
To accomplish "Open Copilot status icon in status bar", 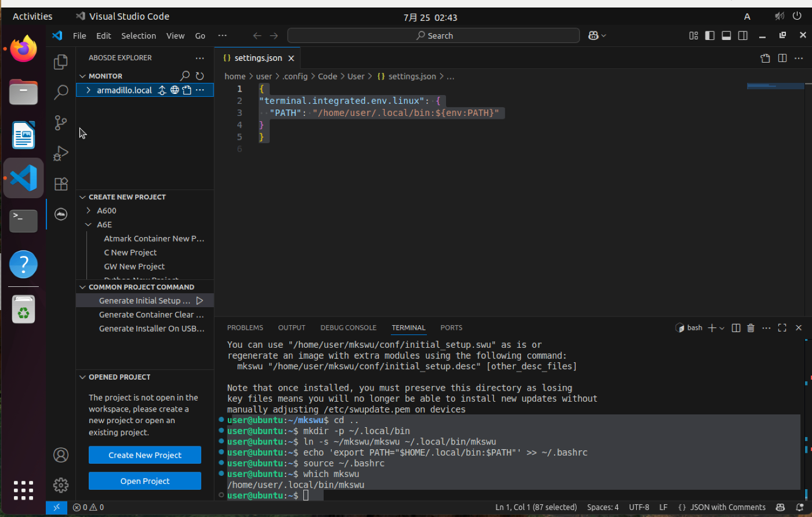I will pos(780,507).
